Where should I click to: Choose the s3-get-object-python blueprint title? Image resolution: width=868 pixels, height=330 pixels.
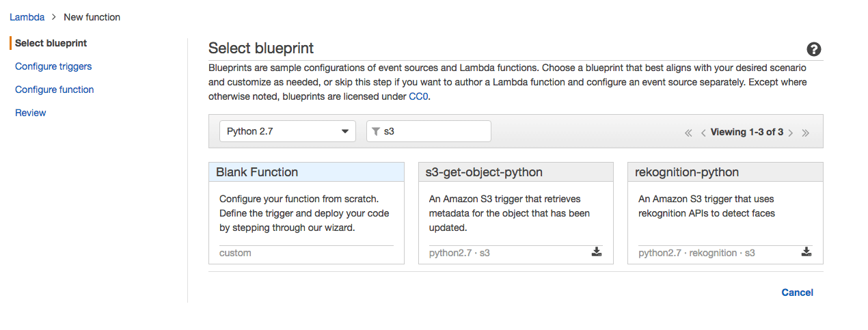pos(484,172)
